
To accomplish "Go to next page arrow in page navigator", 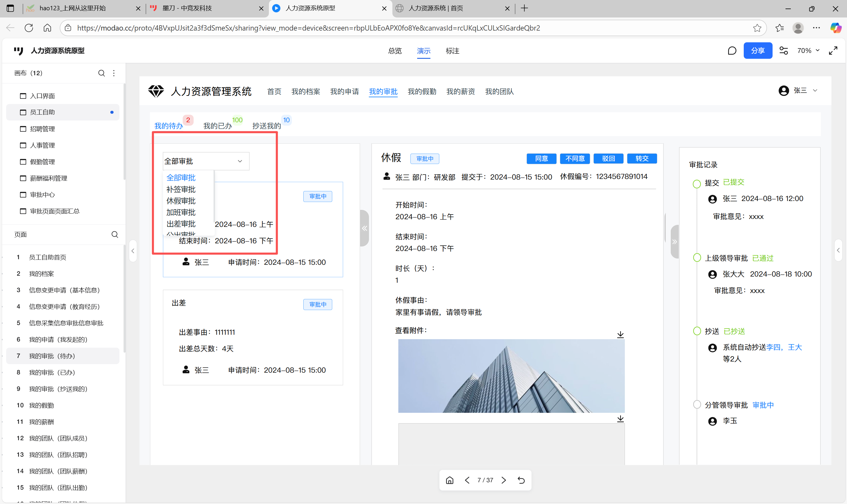I will 504,480.
